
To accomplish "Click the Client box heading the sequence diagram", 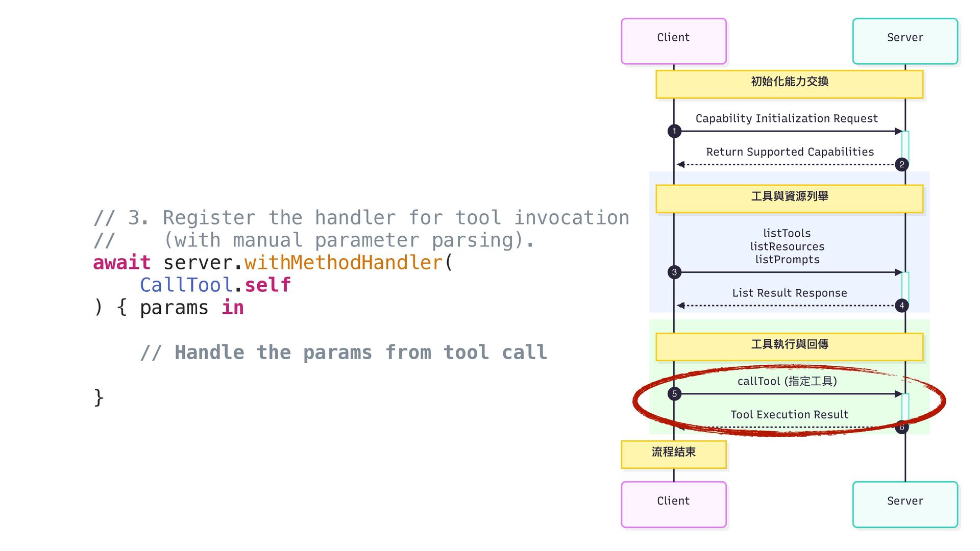I will [x=674, y=41].
